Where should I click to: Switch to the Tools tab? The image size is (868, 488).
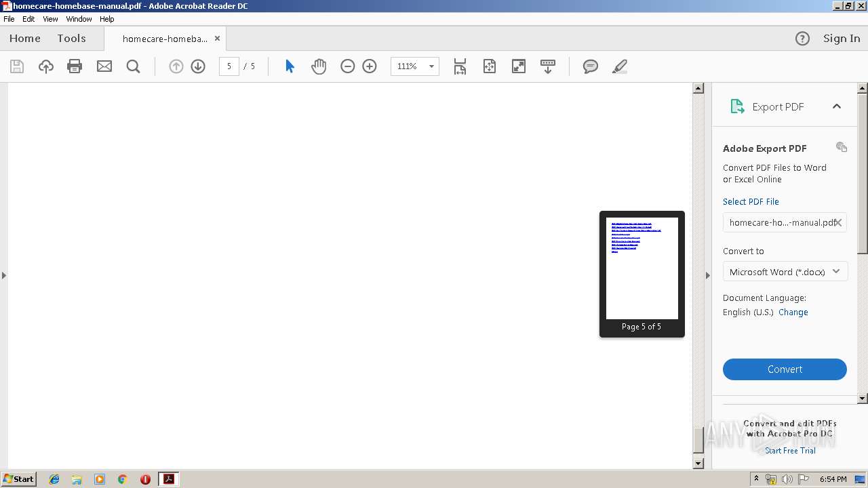(71, 39)
